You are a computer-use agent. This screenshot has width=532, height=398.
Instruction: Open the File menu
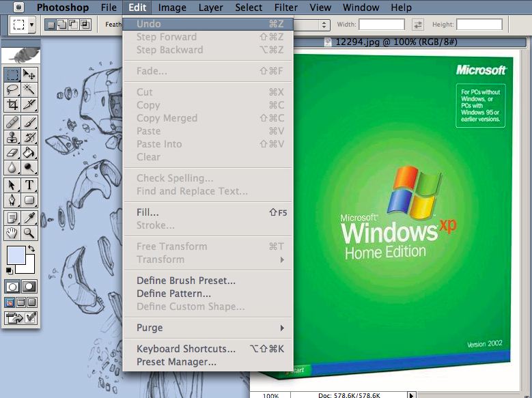pos(109,7)
